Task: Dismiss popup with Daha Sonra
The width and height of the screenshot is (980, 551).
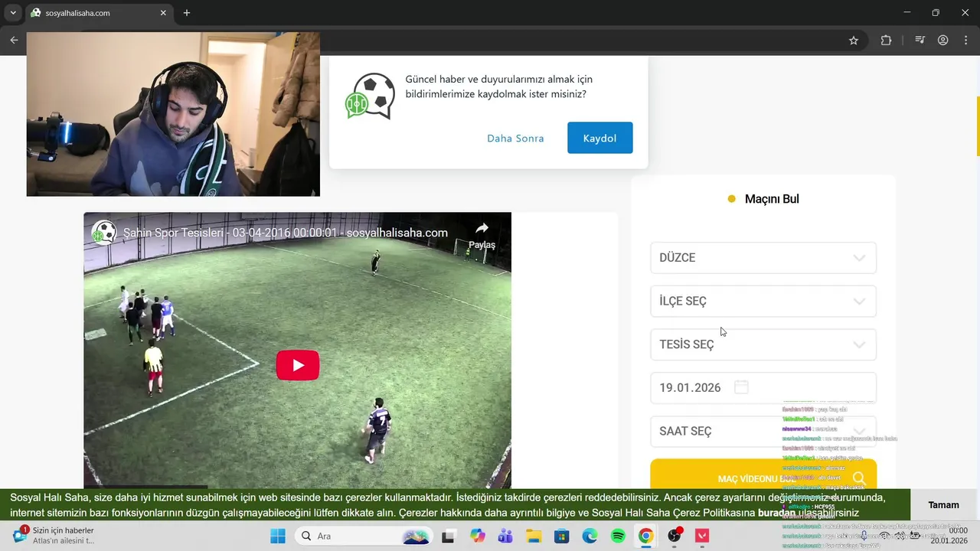Action: (515, 139)
